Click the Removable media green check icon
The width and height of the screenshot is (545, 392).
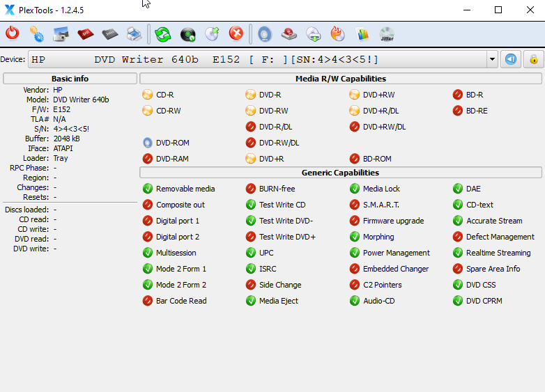tap(147, 189)
